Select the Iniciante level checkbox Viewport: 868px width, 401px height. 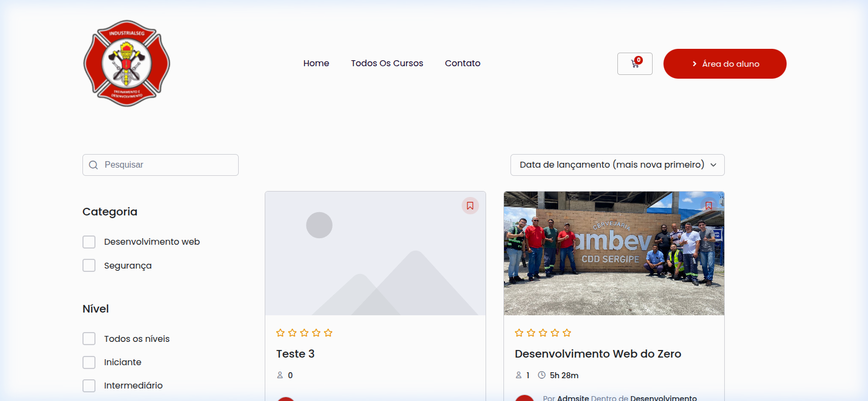coord(89,362)
